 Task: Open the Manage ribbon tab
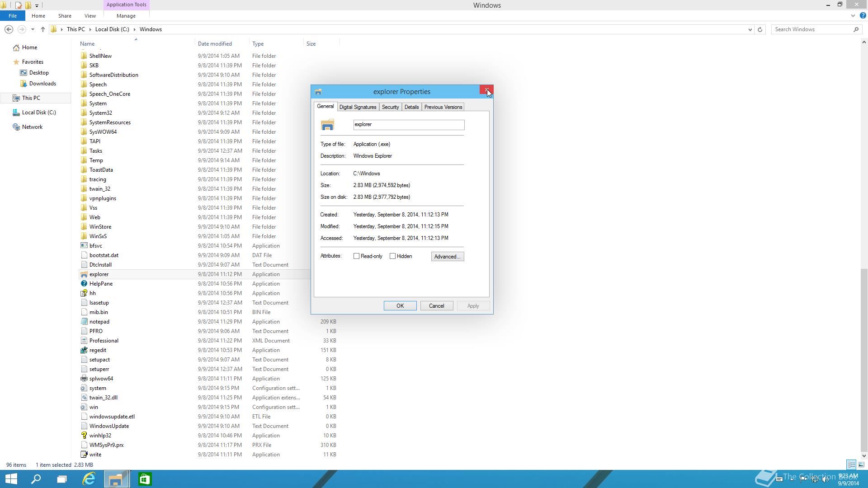[x=126, y=15]
